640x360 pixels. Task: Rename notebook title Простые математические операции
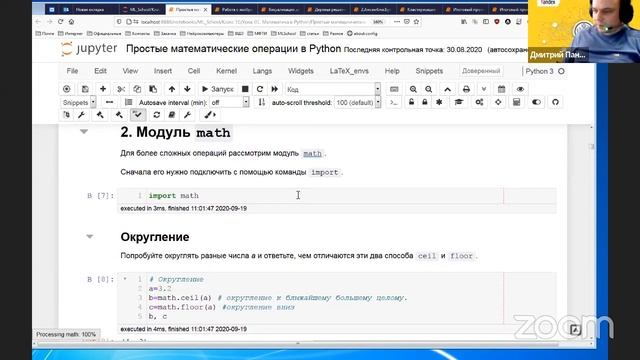pos(233,49)
